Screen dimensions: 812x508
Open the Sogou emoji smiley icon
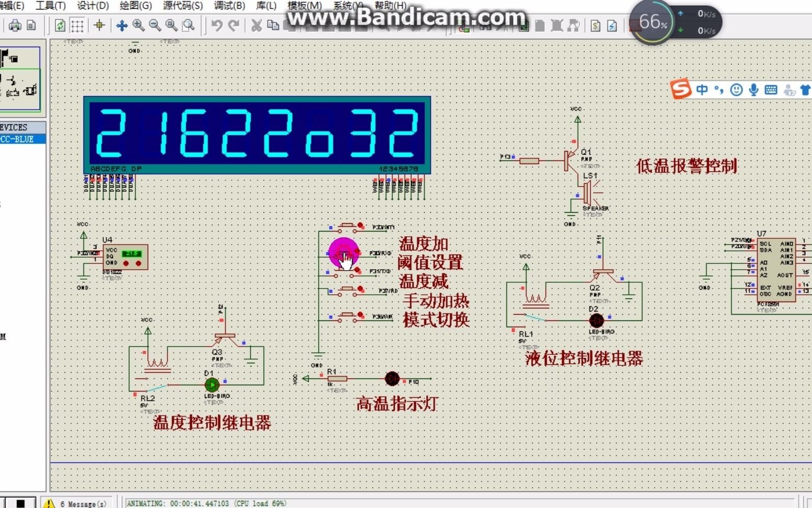[x=736, y=90]
